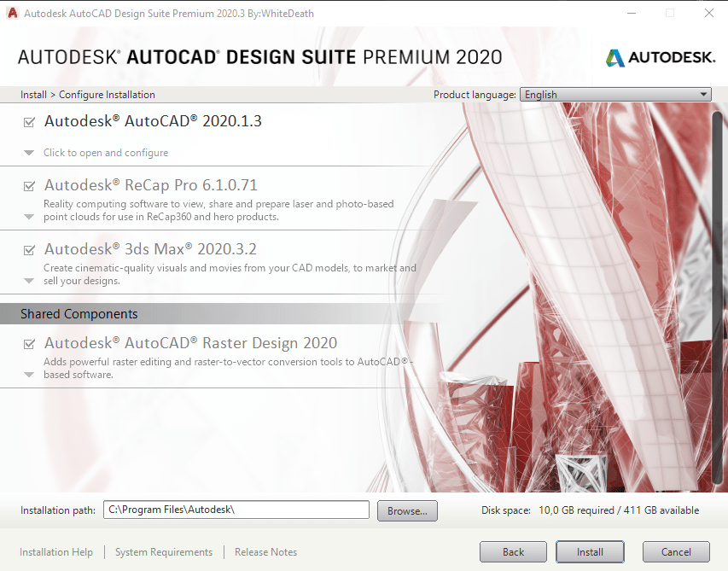Click the Autodesk AutoCAD 2020.1.3 title
The width and height of the screenshot is (728, 571).
(x=153, y=121)
